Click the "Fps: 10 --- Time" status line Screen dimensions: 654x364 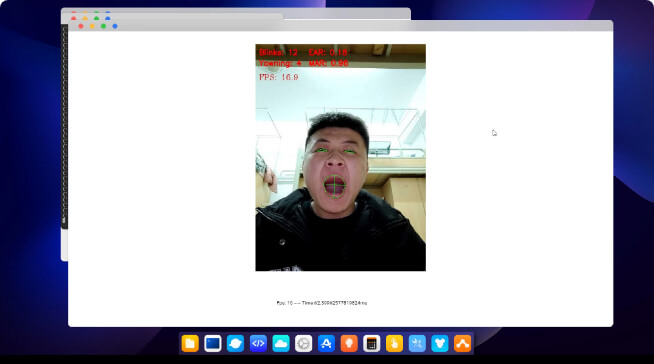pyautogui.click(x=322, y=303)
